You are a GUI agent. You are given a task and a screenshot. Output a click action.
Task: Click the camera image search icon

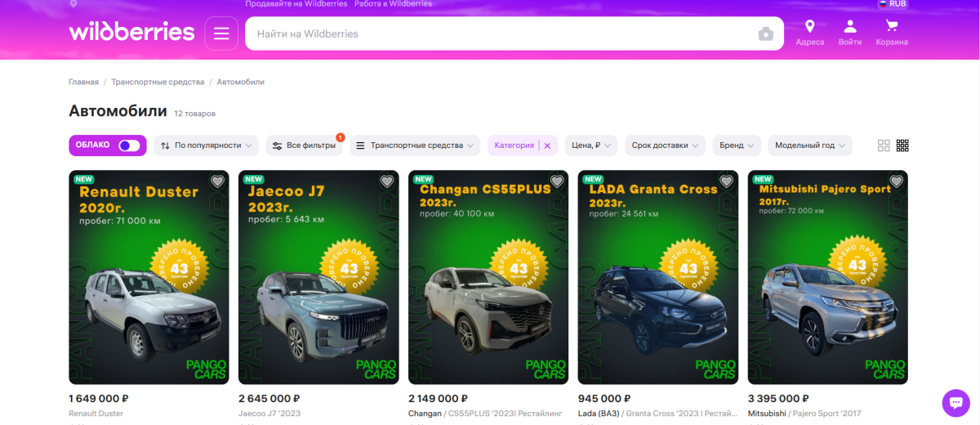(x=765, y=34)
